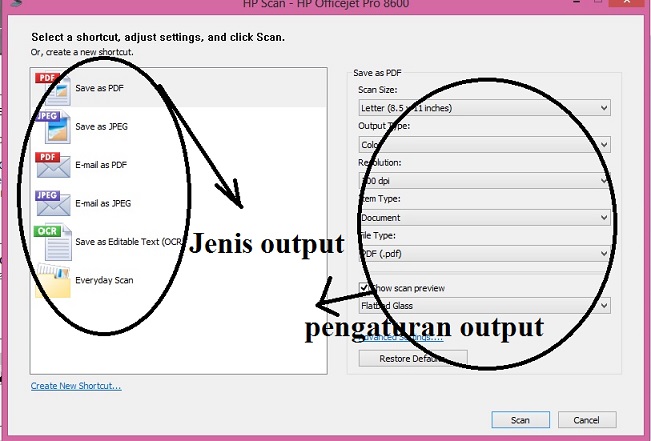Click the 'Save as PDF' shortcut label
The image size is (651, 441).
tap(99, 88)
